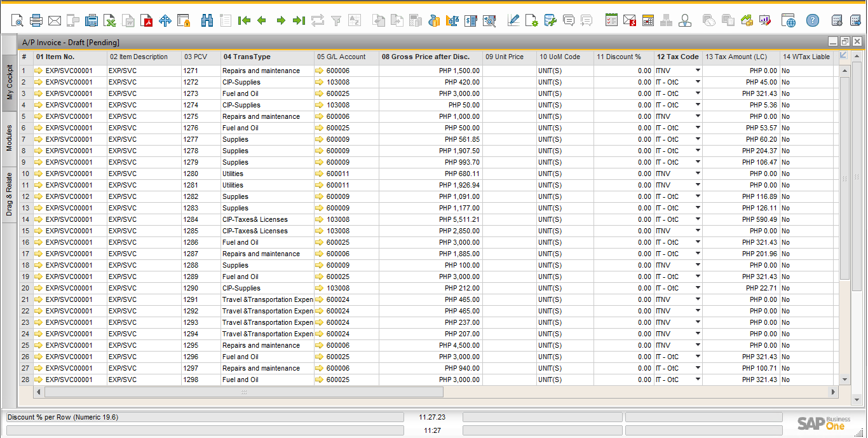Expand the Tax Code dropdown in row 5

coord(698,116)
